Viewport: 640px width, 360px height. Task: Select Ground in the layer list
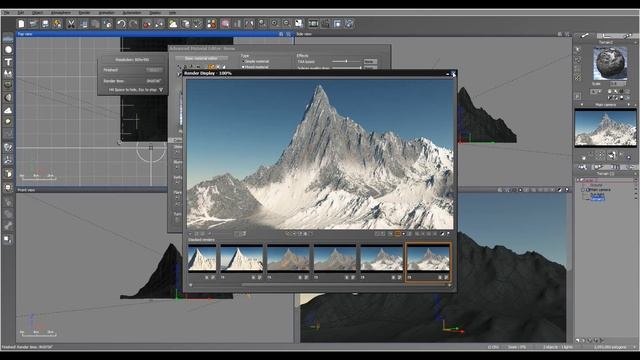[x=596, y=185]
